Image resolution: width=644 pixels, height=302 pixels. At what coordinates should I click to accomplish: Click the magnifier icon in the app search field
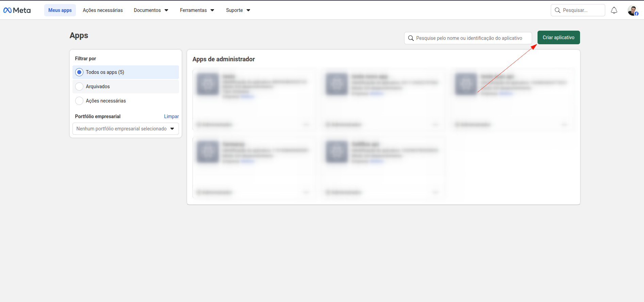(411, 38)
